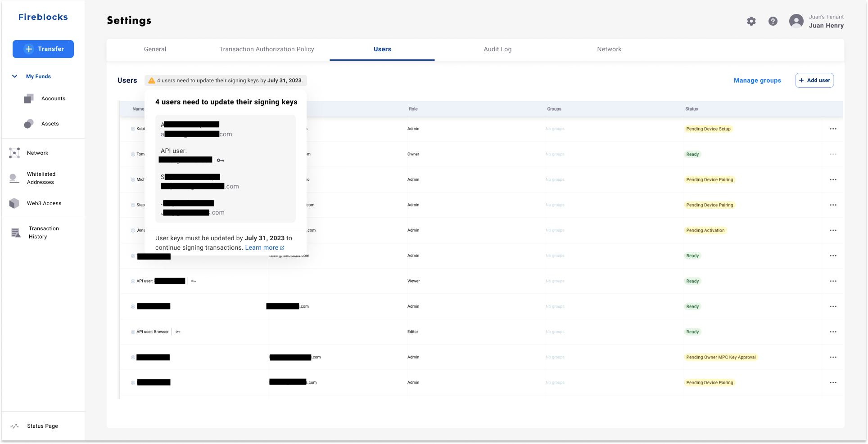
Task: Click the Ready status in the Owner row
Action: click(x=692, y=154)
